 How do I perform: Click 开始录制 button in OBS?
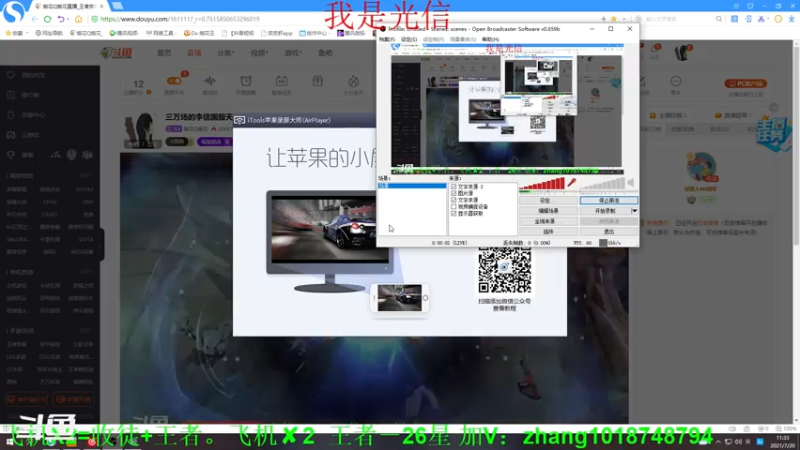pos(605,211)
